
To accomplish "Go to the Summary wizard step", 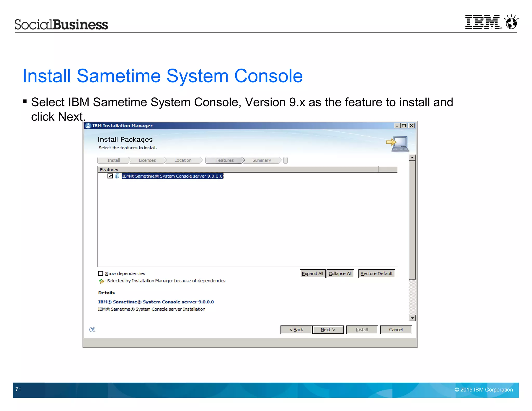I will (x=262, y=160).
